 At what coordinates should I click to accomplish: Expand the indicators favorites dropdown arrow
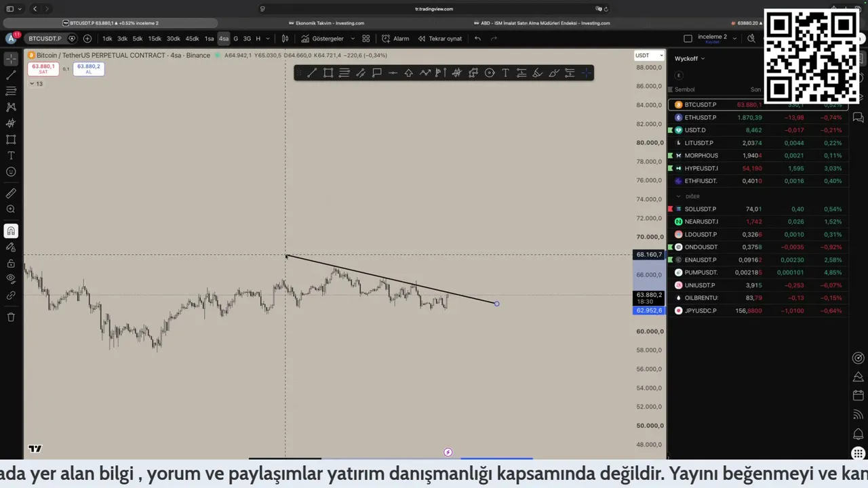click(352, 39)
